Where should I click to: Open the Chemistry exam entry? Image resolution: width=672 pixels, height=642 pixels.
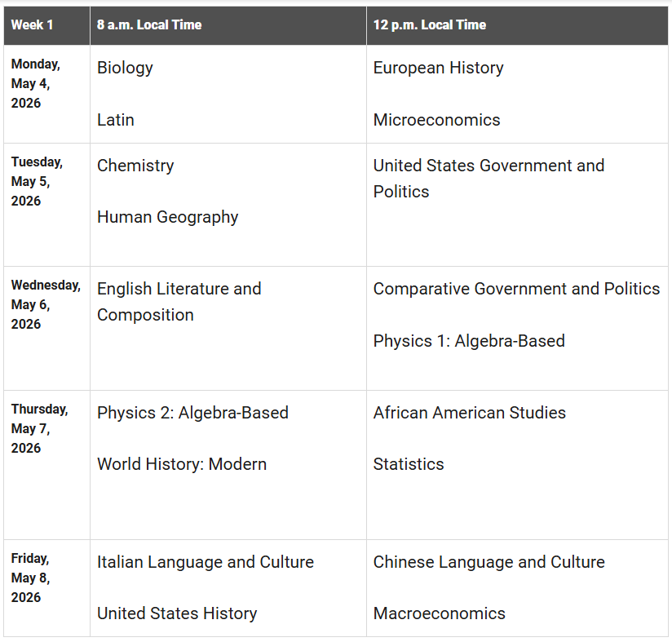[135, 166]
